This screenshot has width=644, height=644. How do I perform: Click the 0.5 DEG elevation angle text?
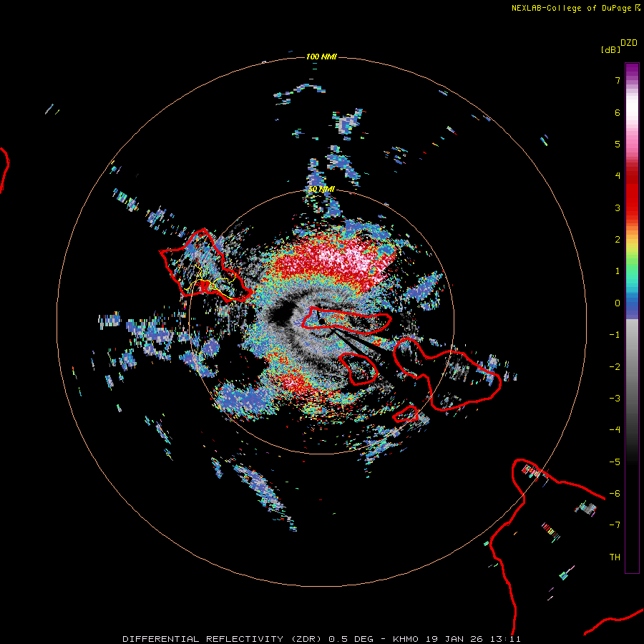coord(351,639)
